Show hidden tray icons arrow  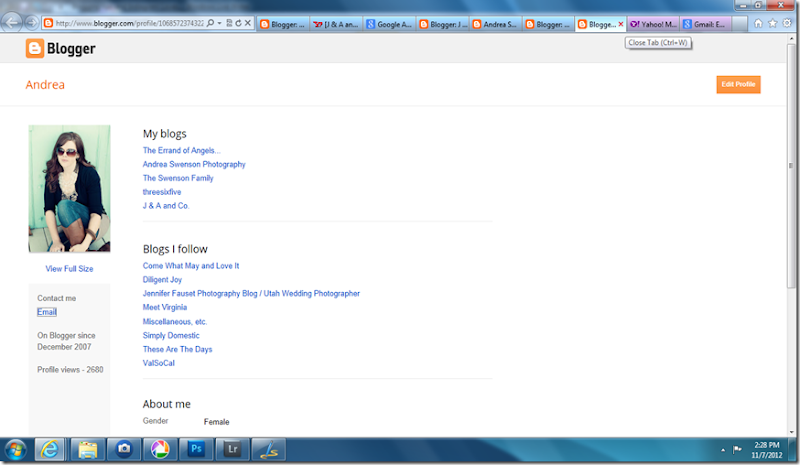pyautogui.click(x=722, y=450)
